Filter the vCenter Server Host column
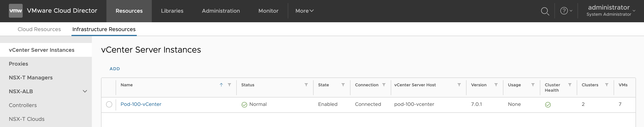Viewport: 644px width, 127px height. pyautogui.click(x=459, y=85)
